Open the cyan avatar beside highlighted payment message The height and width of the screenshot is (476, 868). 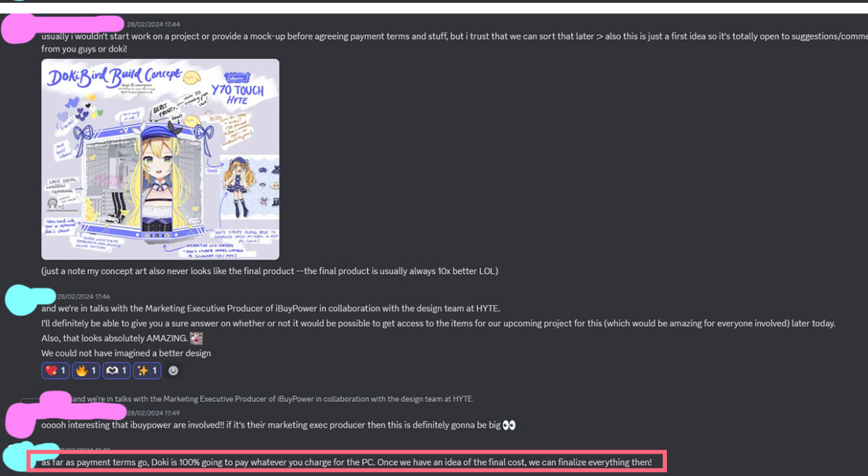coord(20,456)
